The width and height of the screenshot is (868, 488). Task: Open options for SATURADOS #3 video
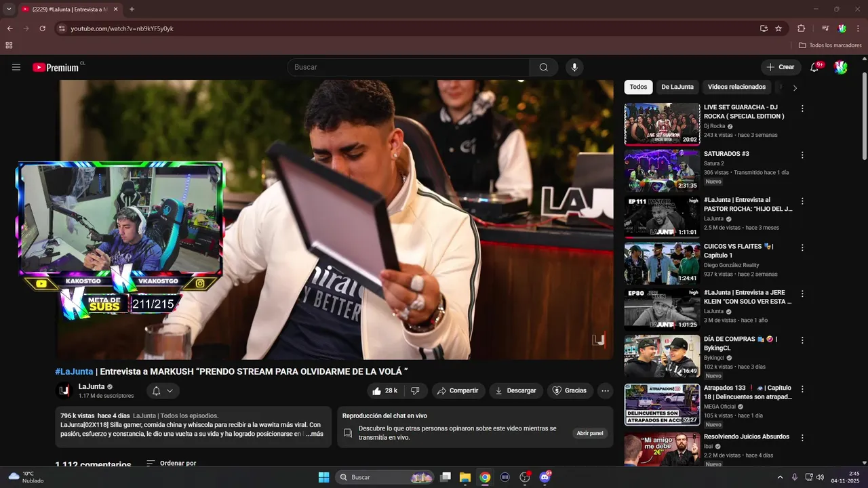[x=802, y=155]
